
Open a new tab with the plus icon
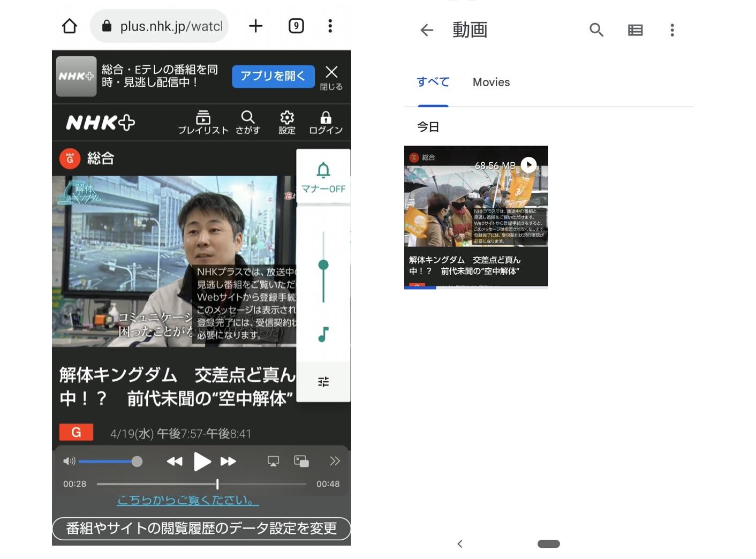(x=256, y=26)
